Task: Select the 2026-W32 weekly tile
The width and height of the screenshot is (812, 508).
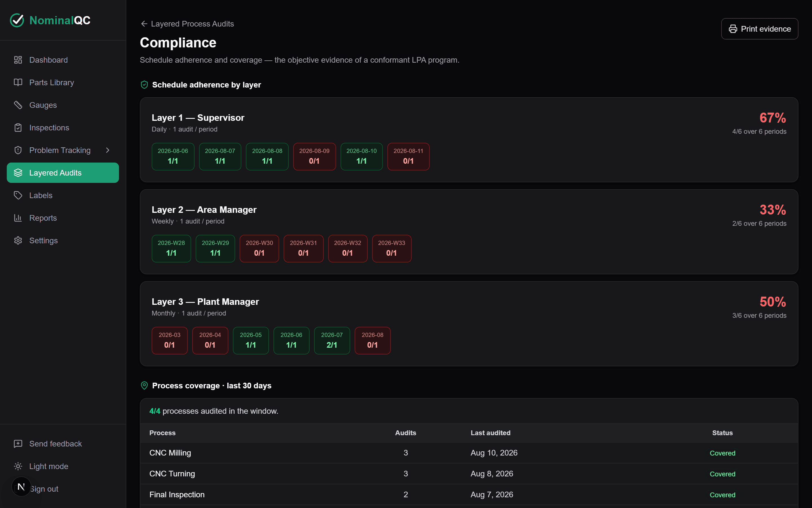Action: point(348,249)
